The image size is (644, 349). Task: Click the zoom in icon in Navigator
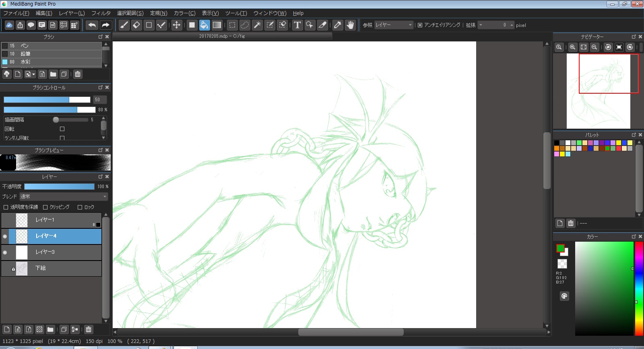pos(572,47)
